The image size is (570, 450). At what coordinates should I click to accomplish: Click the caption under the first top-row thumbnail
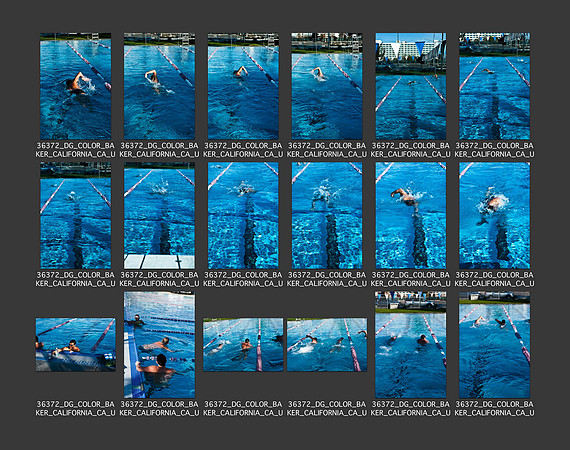pos(76,150)
